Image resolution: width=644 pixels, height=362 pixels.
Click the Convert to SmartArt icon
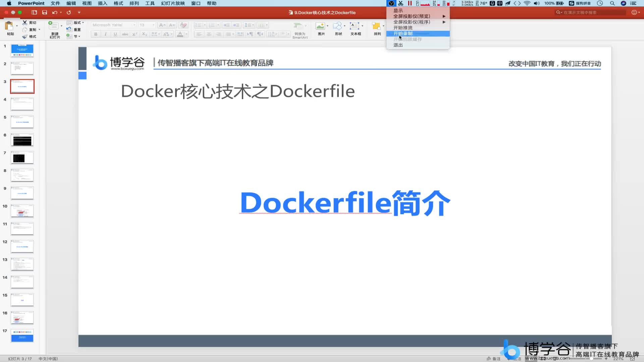point(298,26)
